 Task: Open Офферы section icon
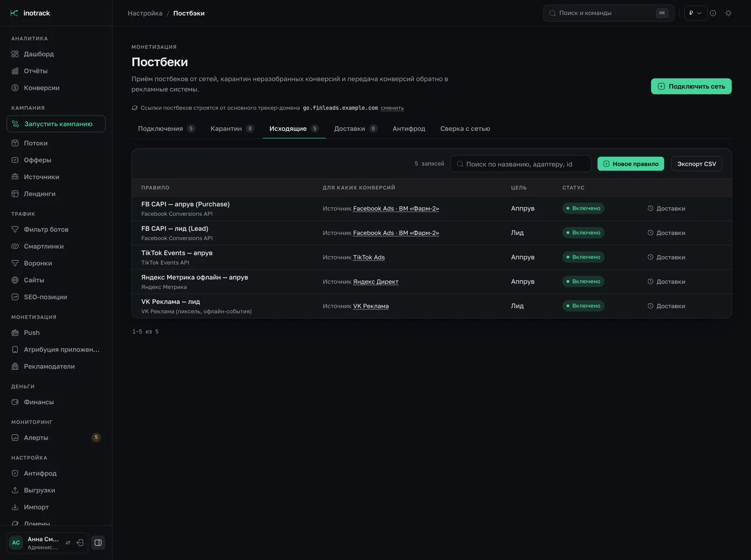coord(15,160)
